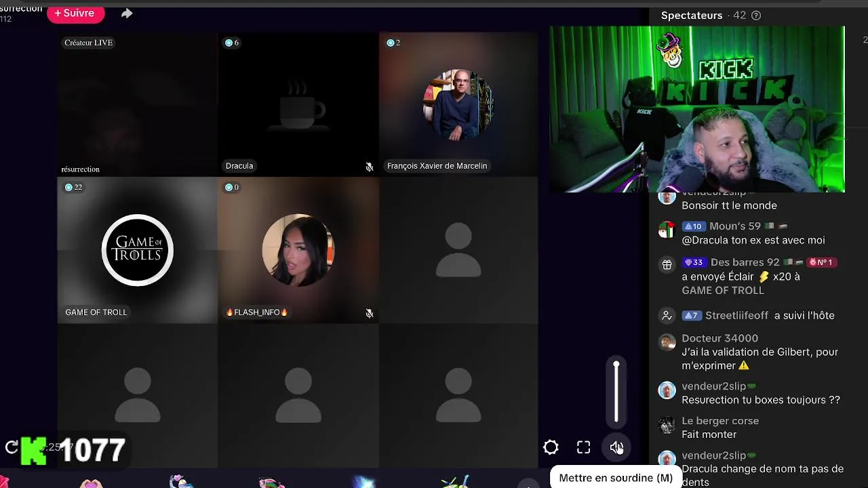Open username Docteur 34000 in chat
868x488 pixels.
tap(719, 338)
